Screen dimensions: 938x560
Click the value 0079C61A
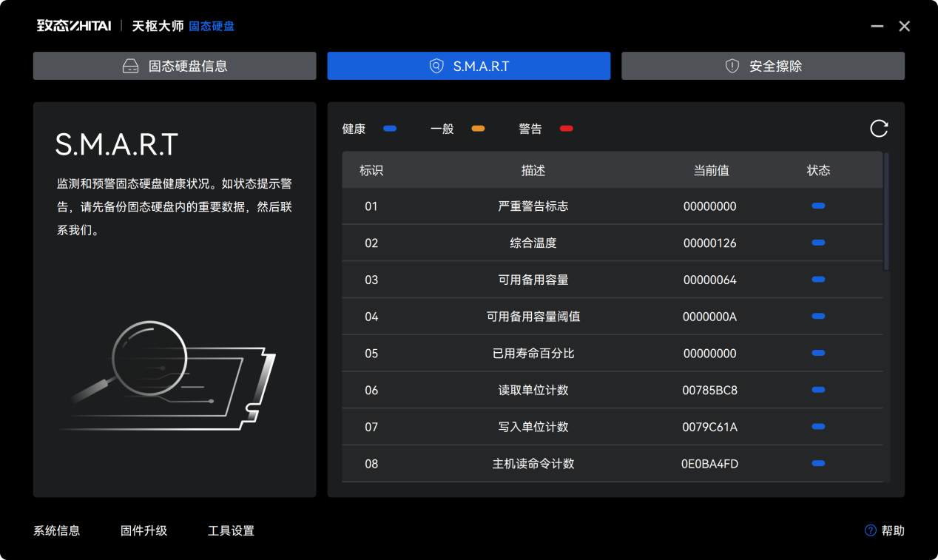(710, 427)
